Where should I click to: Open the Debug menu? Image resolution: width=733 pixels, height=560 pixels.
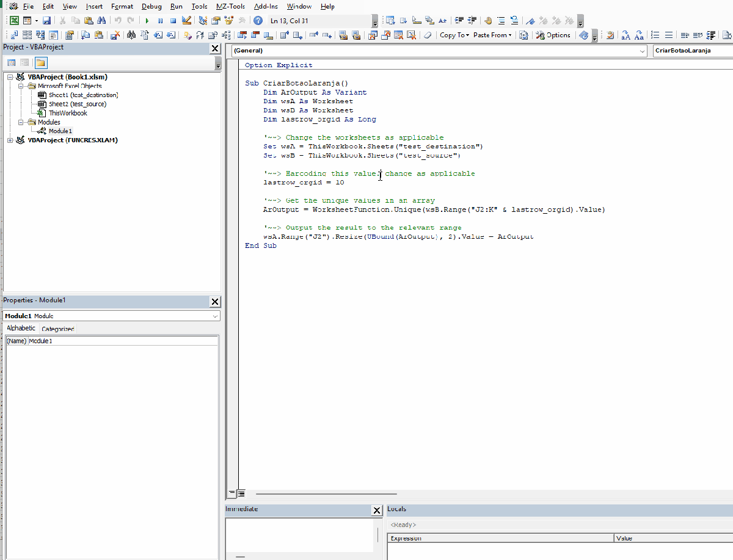tap(151, 6)
